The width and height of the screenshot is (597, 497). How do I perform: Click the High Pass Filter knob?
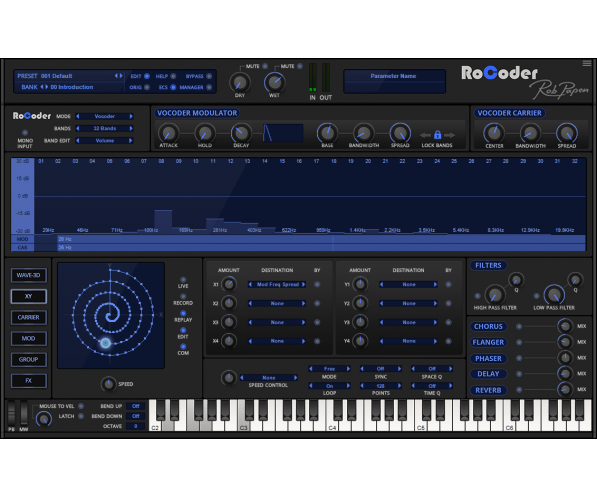[495, 295]
